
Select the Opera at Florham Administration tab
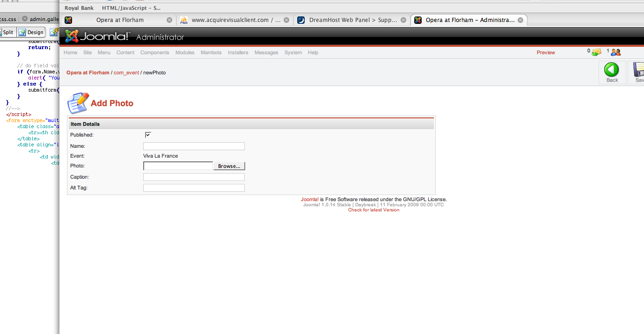click(469, 20)
